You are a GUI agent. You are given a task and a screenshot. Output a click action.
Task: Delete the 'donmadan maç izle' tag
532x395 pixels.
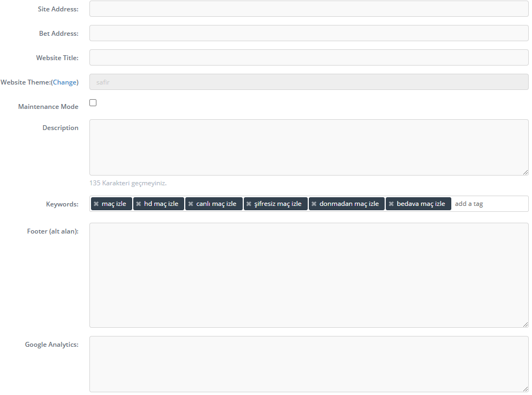point(314,204)
